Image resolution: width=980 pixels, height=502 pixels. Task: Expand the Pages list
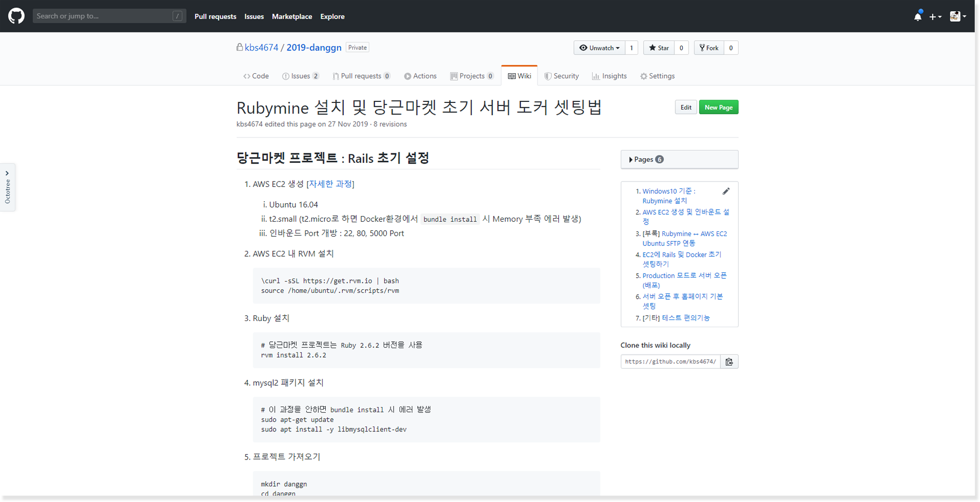click(679, 159)
